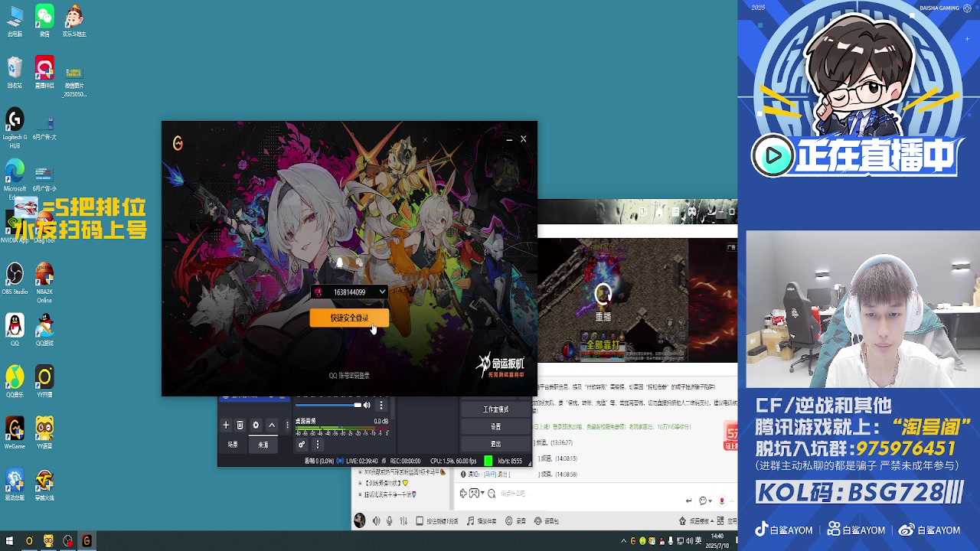Toggle YY microphone icon
The image size is (980, 551).
(390, 521)
